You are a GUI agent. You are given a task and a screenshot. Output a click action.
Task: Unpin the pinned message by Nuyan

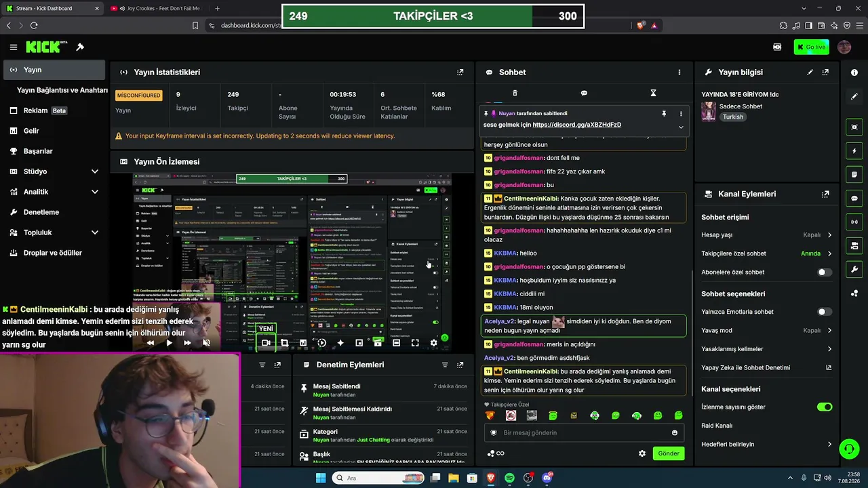(x=664, y=114)
